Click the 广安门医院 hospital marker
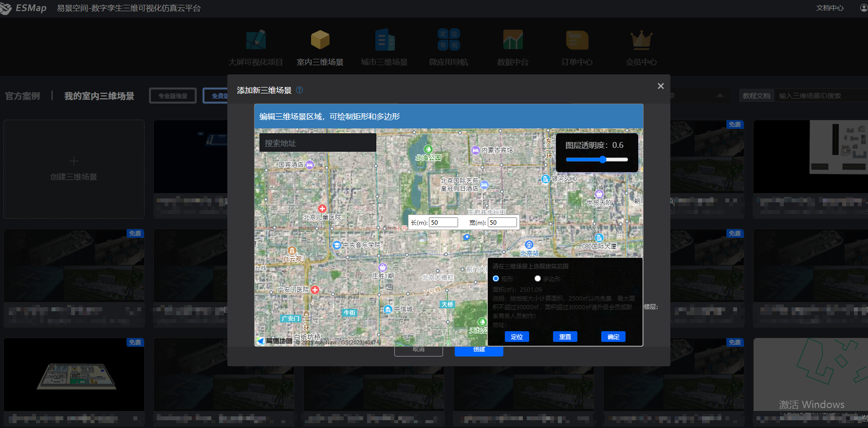Screen dimensions: 868x428 315,290
